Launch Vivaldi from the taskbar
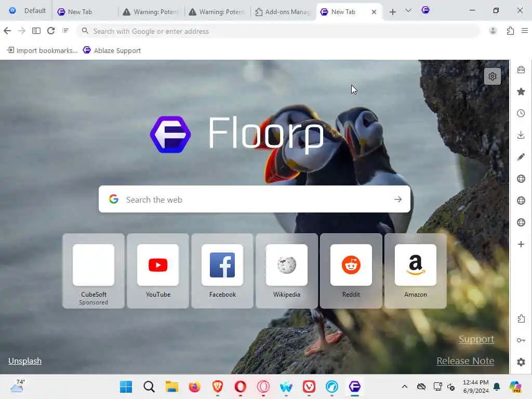This screenshot has height=399, width=532. click(309, 387)
